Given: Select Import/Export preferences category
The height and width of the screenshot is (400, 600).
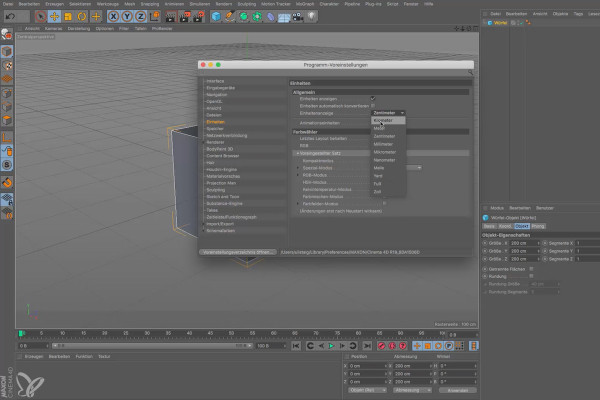Looking at the screenshot, I should pos(220,224).
